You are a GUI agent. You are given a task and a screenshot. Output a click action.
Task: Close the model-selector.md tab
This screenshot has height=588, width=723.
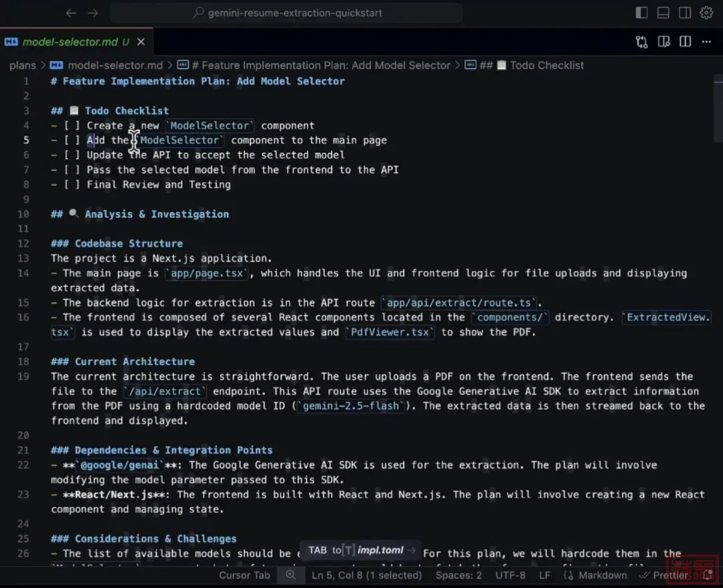click(x=142, y=41)
